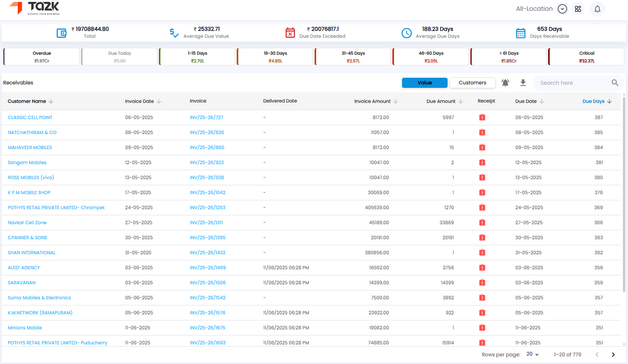Open CLASSIC CELL POINT customer link
628x364 pixels.
pyautogui.click(x=30, y=117)
